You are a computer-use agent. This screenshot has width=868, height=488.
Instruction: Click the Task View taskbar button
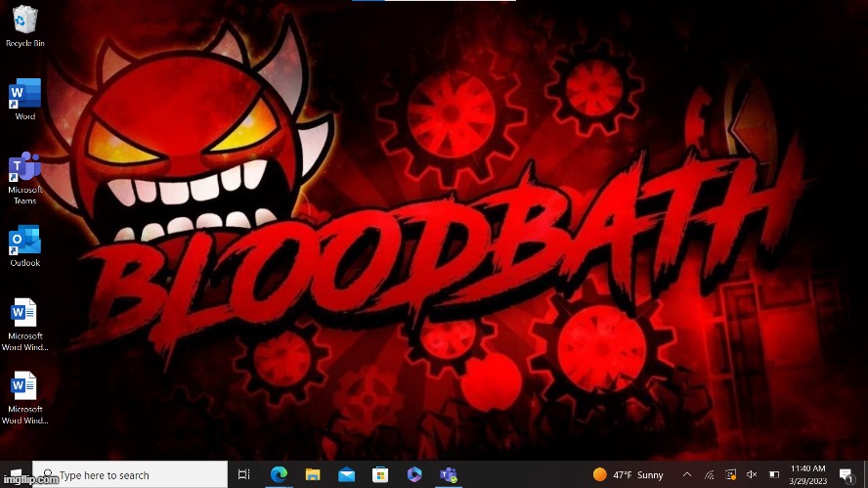[x=244, y=474]
